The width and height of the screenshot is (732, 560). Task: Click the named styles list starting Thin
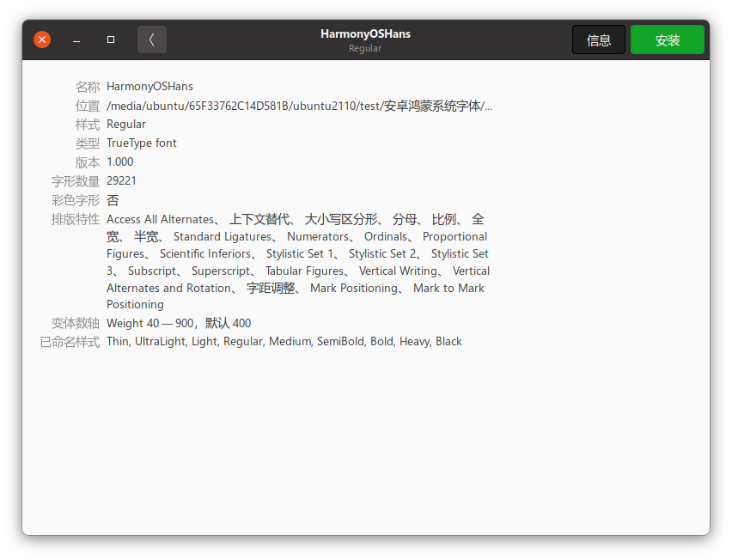pyautogui.click(x=284, y=342)
